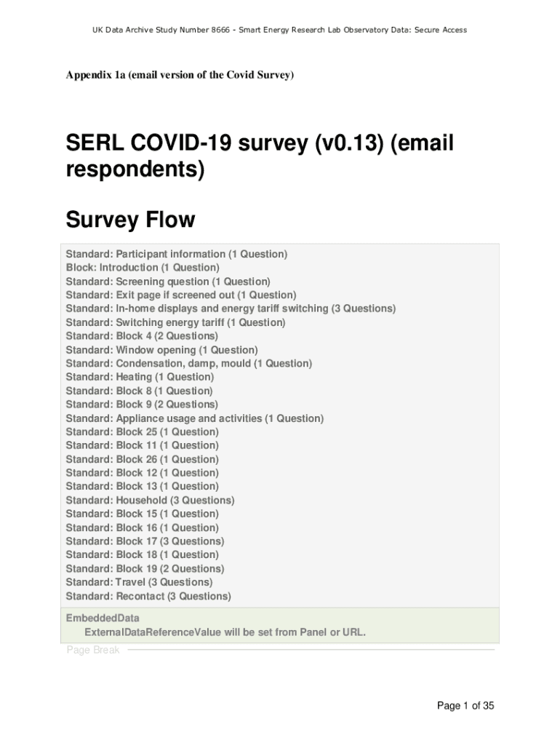Click the Travel (3 Questions) entry
The height and width of the screenshot is (745, 560).
click(x=139, y=582)
